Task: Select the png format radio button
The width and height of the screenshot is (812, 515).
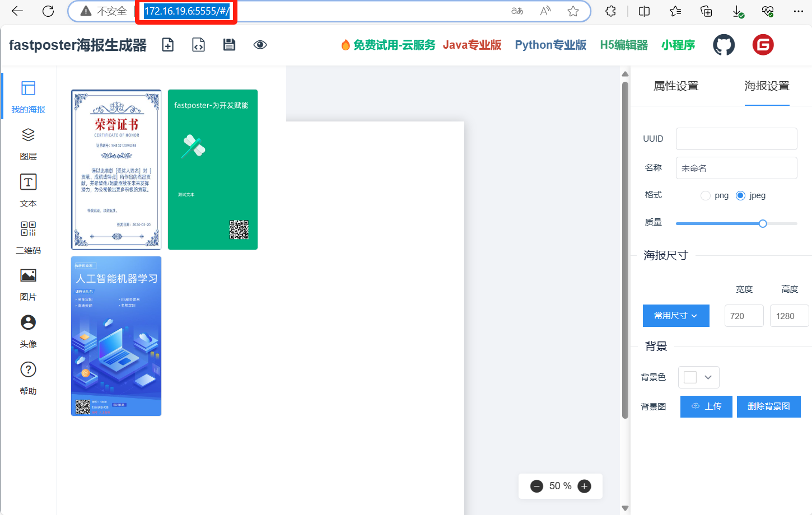Action: point(706,195)
